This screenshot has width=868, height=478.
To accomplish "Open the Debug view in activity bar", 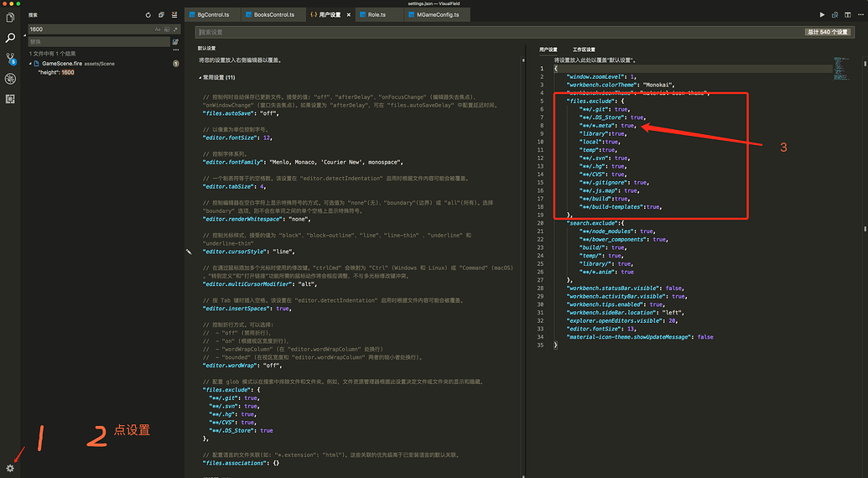I will [x=10, y=79].
